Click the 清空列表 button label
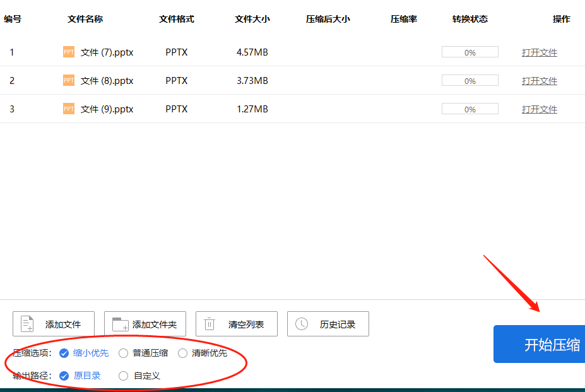 (x=246, y=324)
